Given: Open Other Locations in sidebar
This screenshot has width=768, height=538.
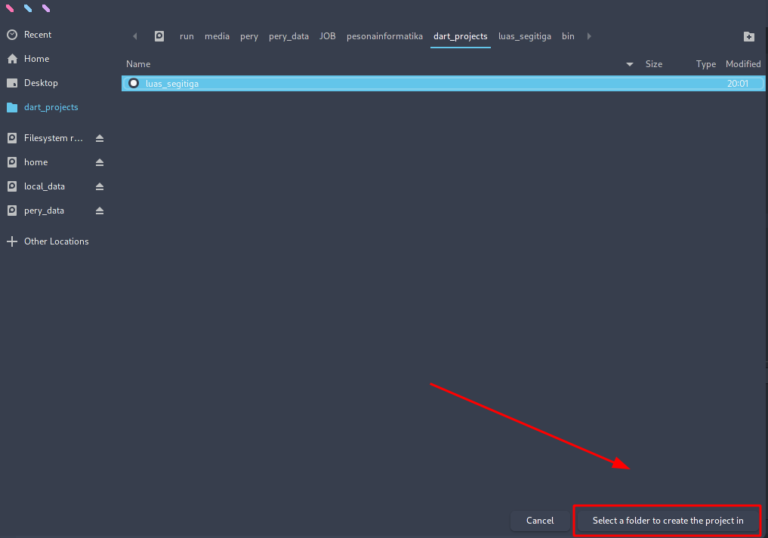Looking at the screenshot, I should [56, 241].
